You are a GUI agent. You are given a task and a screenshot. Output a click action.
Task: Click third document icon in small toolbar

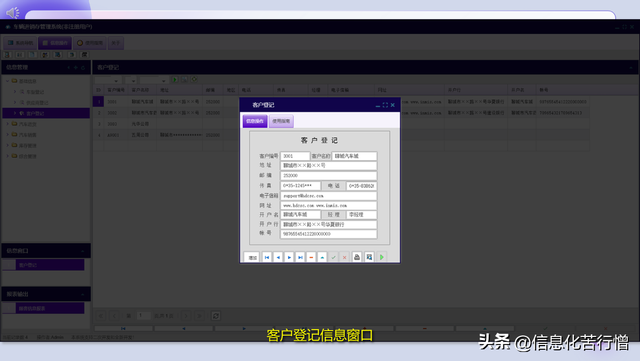pos(32,55)
